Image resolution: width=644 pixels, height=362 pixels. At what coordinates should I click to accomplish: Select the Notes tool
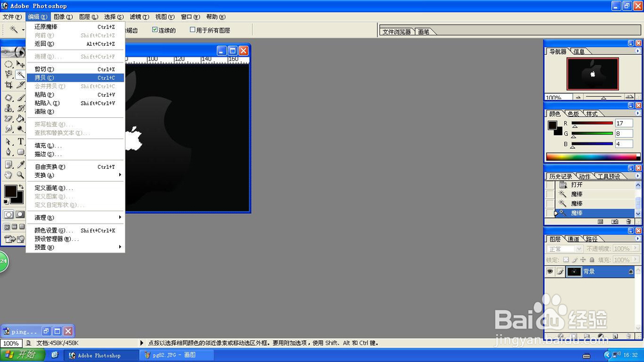click(8, 165)
